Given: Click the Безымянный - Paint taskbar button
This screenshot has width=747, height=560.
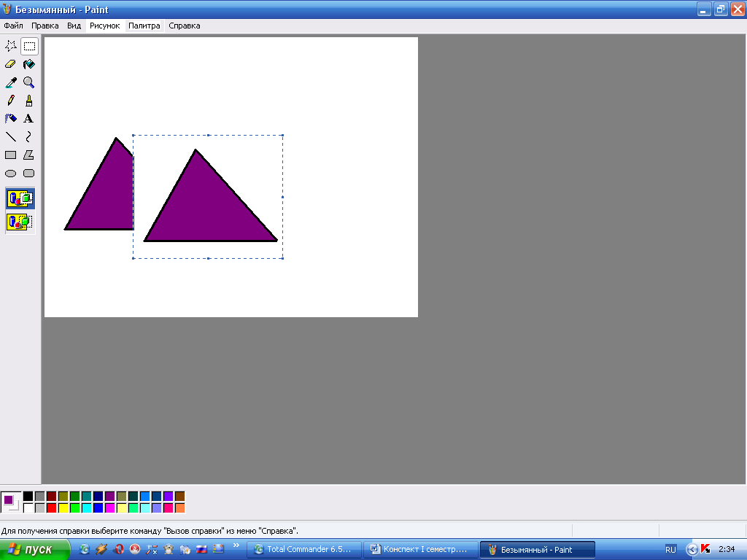Looking at the screenshot, I should point(537,550).
